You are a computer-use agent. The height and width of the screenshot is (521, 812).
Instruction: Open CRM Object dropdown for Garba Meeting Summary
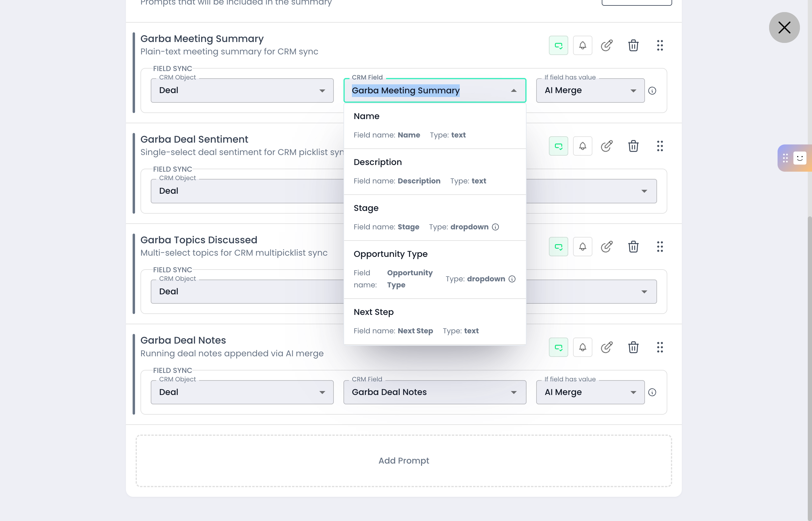(242, 91)
